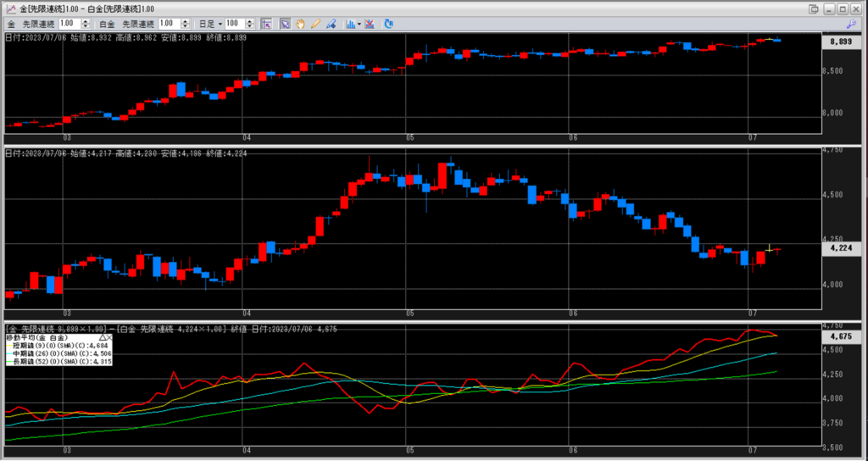Refresh the chart data
This screenshot has height=461, width=868.
[388, 24]
